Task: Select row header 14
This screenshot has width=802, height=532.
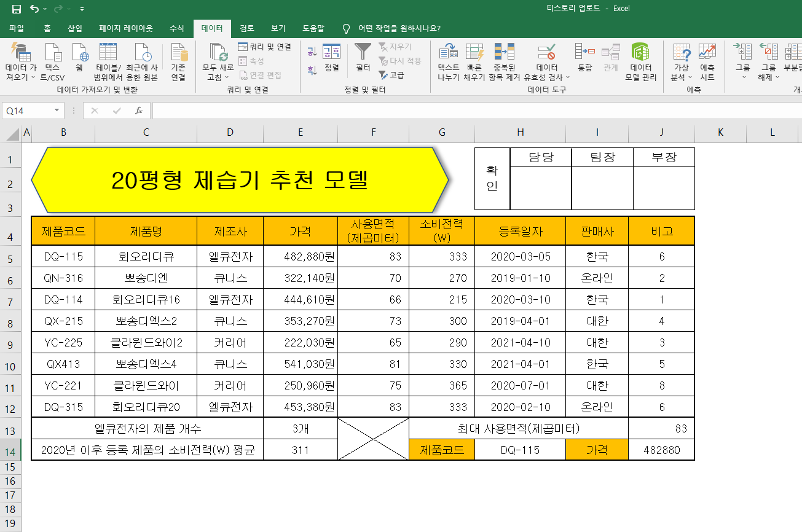Action: [x=10, y=452]
